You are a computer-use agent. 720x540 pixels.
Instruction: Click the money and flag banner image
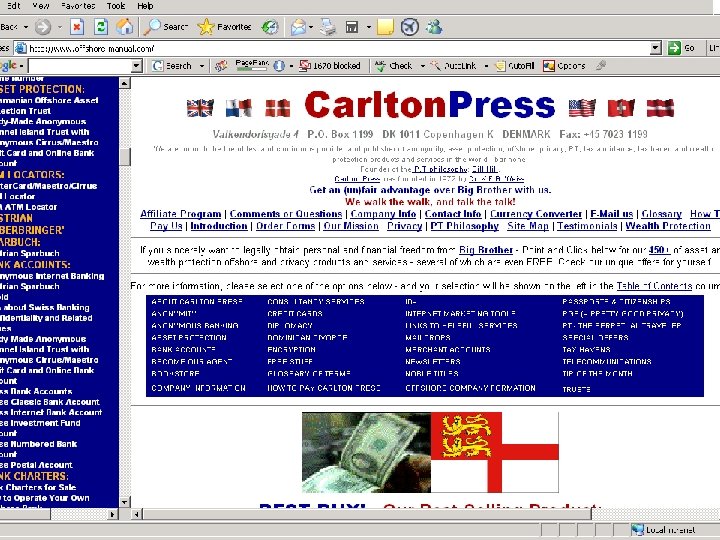(x=430, y=452)
